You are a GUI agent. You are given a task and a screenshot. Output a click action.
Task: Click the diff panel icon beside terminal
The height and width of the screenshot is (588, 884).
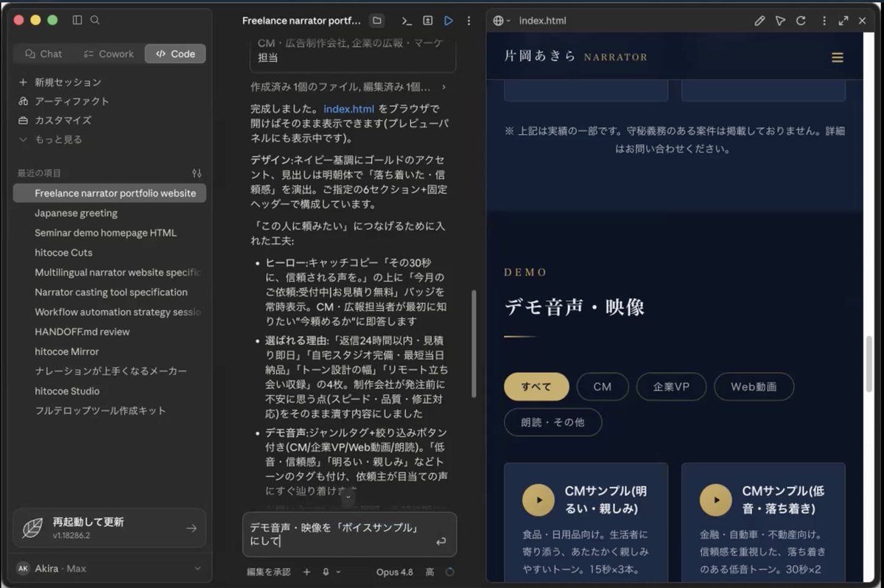point(427,21)
